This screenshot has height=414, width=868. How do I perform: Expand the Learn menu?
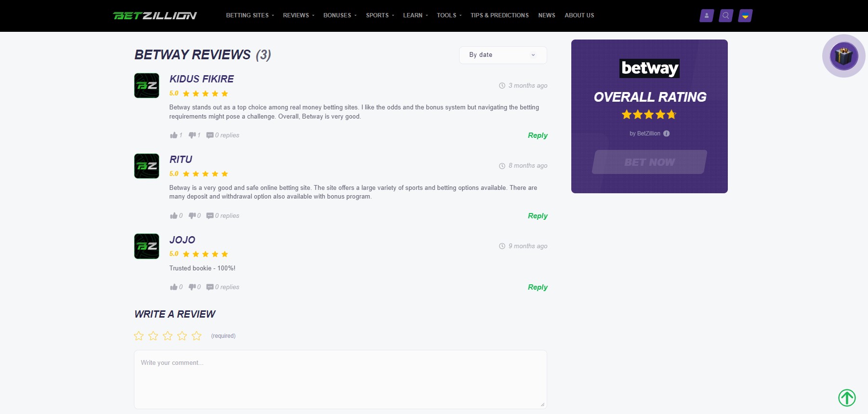[x=415, y=15]
